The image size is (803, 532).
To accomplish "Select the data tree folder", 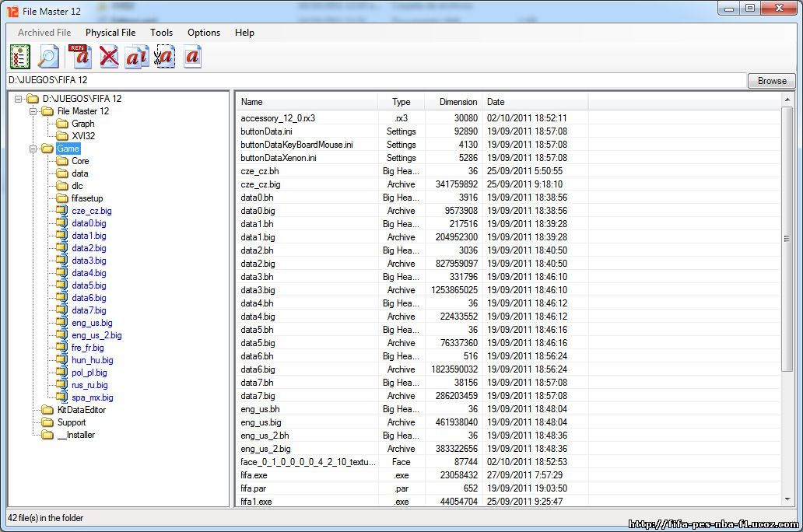I will [80, 173].
